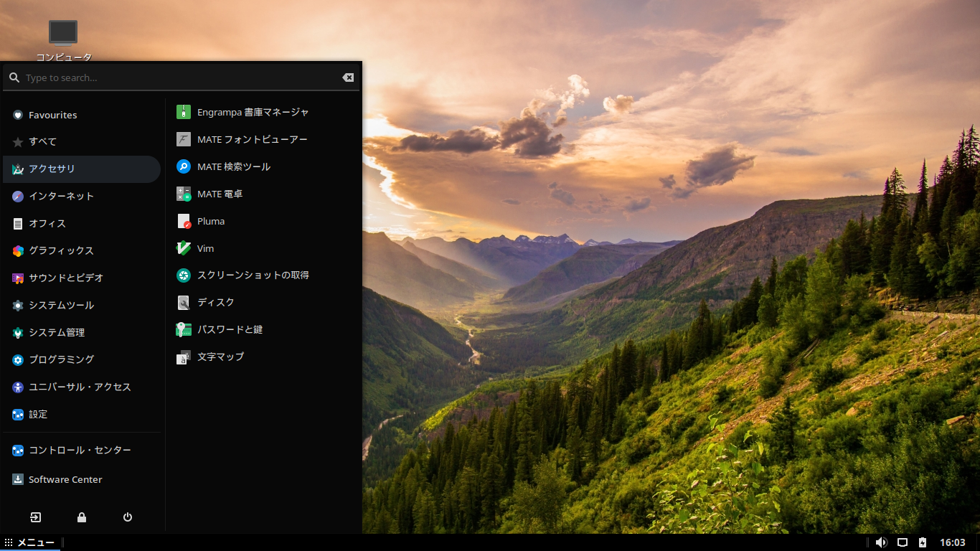Click the logout icon in menu
Screen dimensions: 980x551
[36, 517]
